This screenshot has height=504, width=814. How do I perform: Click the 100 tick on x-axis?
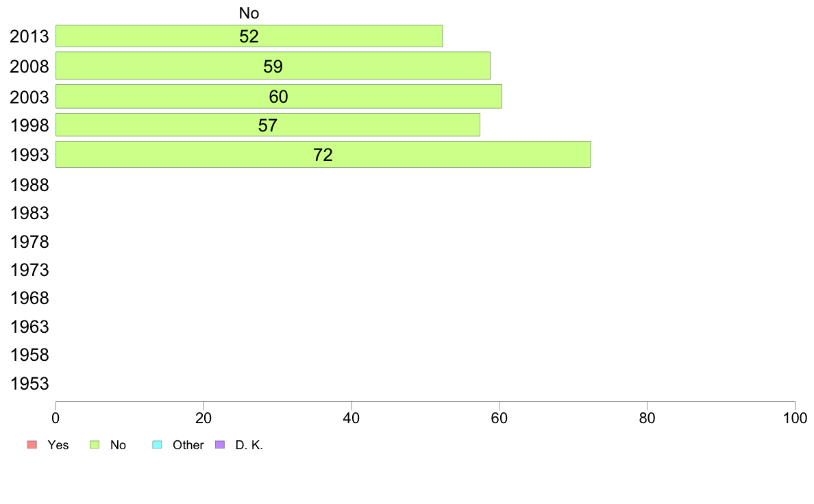tap(795, 418)
